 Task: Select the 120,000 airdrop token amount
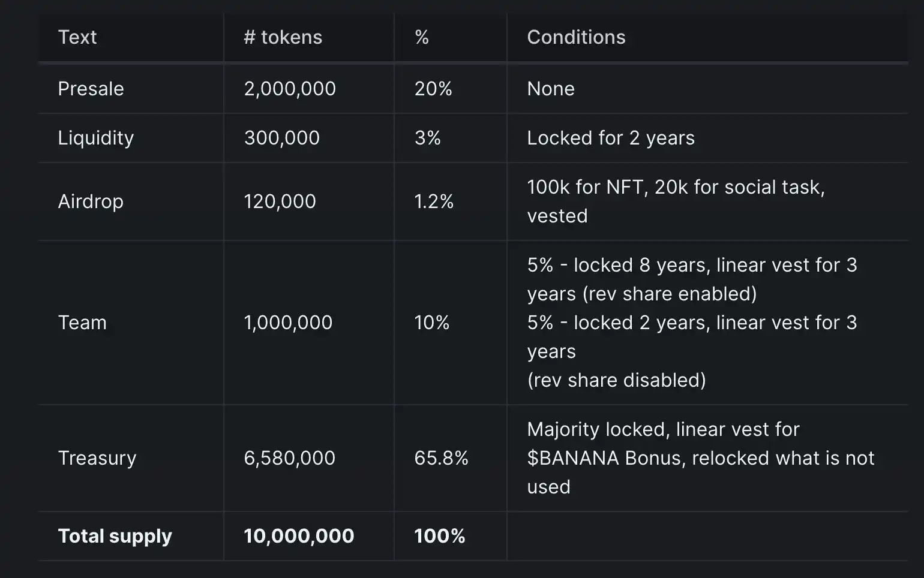point(280,201)
